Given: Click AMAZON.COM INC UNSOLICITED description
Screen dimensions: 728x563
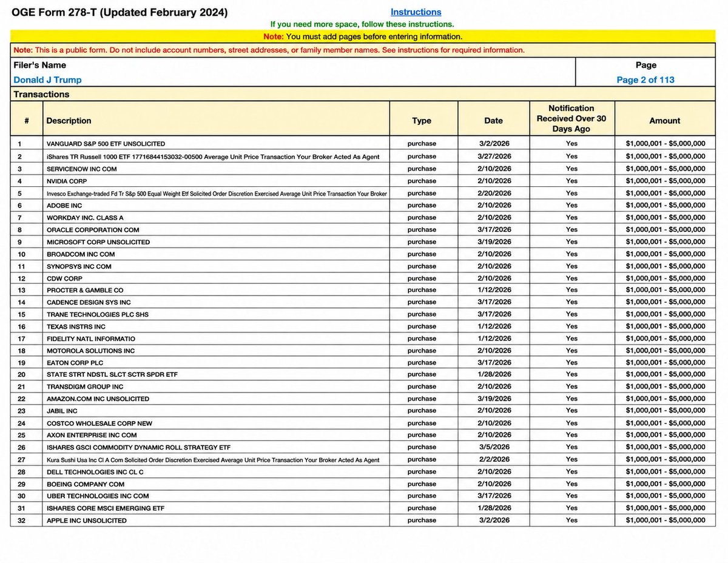Looking at the screenshot, I should tap(98, 399).
